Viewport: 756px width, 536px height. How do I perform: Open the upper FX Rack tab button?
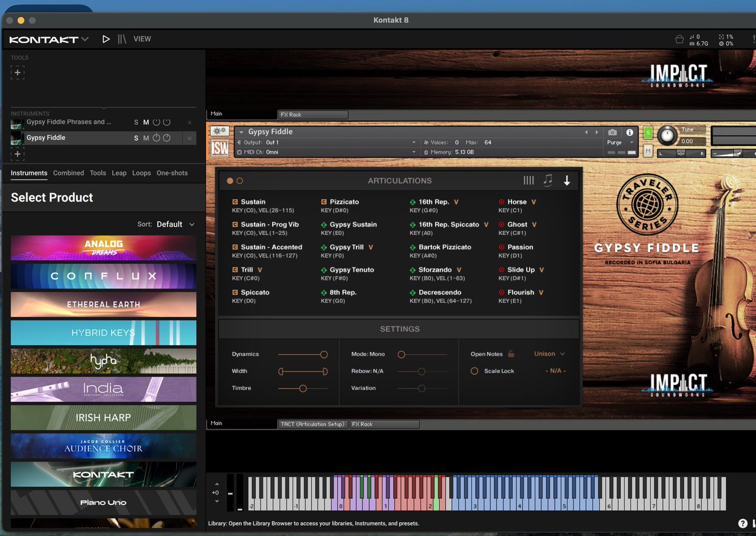[x=313, y=115]
